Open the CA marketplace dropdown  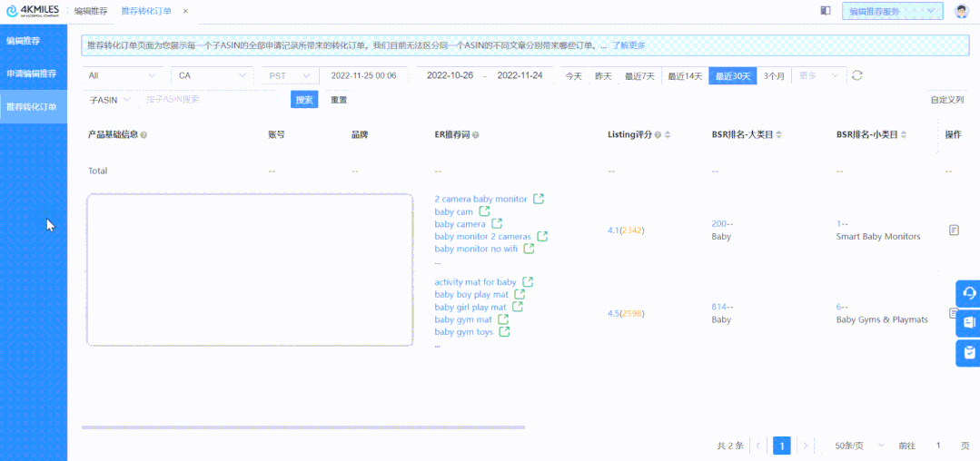(x=212, y=75)
